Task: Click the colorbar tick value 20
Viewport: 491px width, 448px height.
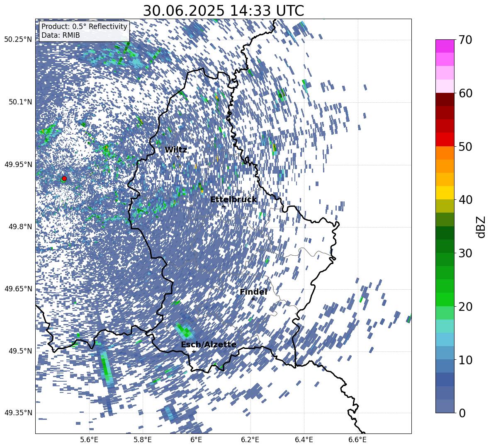Action: [x=465, y=307]
